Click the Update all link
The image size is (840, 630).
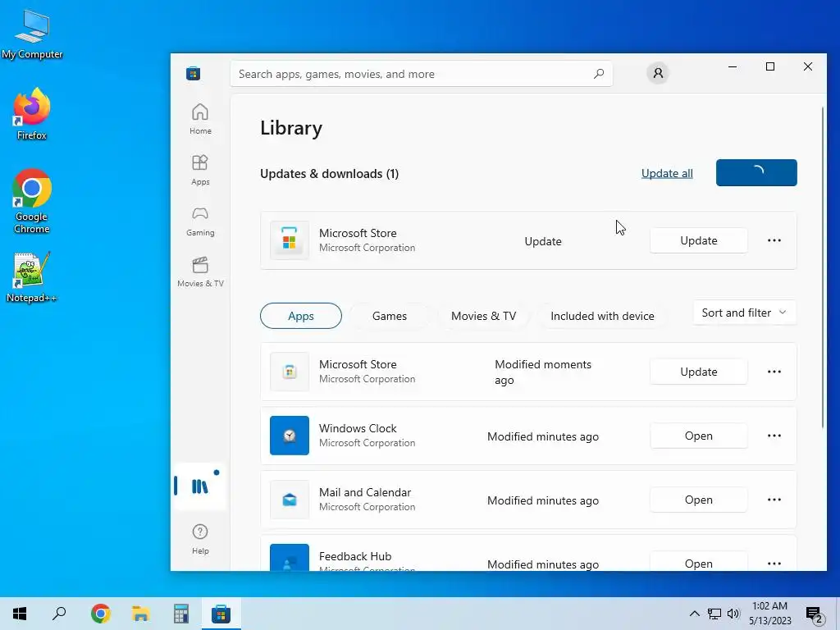[667, 173]
